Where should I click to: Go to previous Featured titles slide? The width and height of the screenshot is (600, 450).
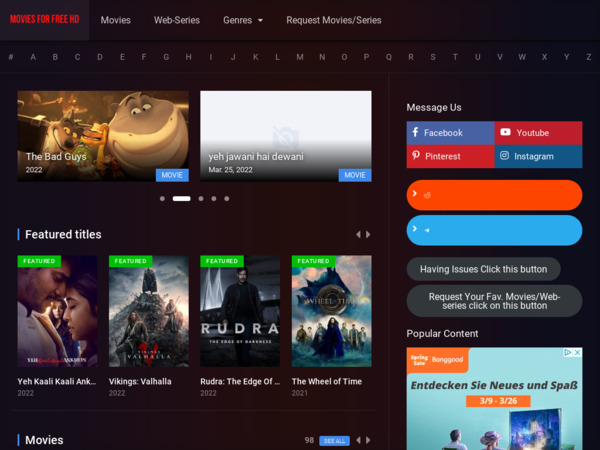[358, 235]
